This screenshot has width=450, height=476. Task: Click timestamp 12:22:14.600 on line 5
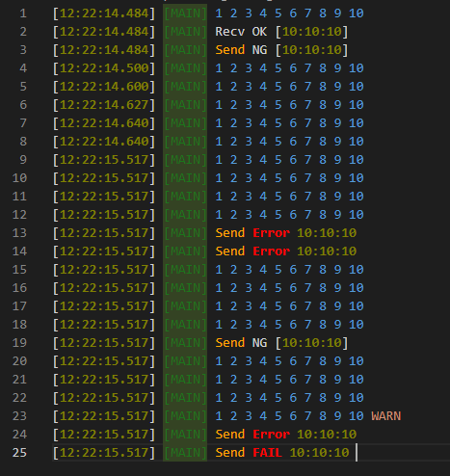(x=104, y=87)
